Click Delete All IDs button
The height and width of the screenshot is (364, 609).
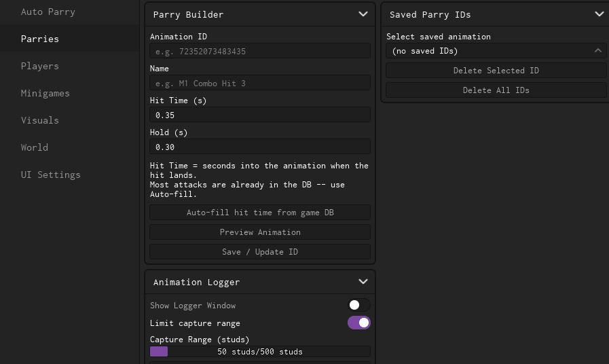pos(496,90)
